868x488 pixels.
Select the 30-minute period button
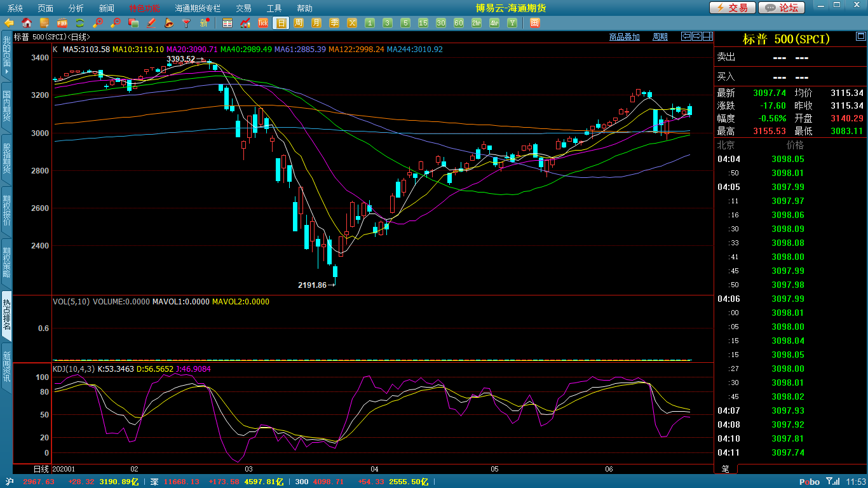(x=441, y=23)
